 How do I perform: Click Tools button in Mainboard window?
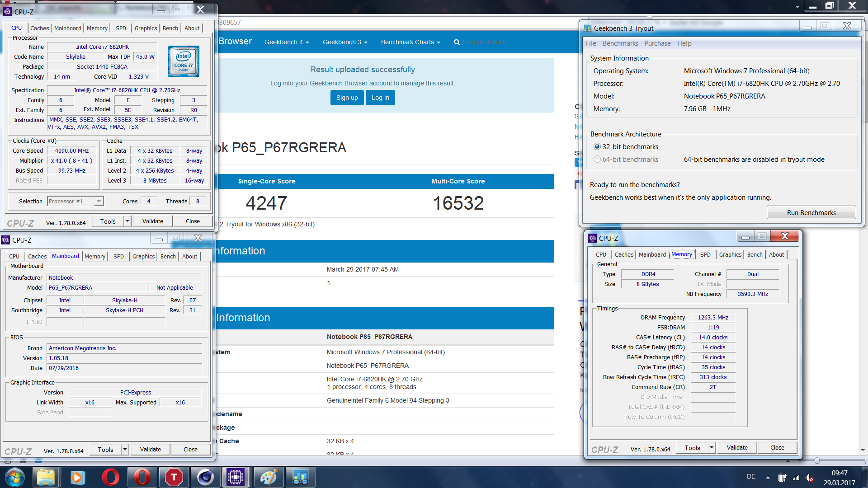tap(105, 449)
